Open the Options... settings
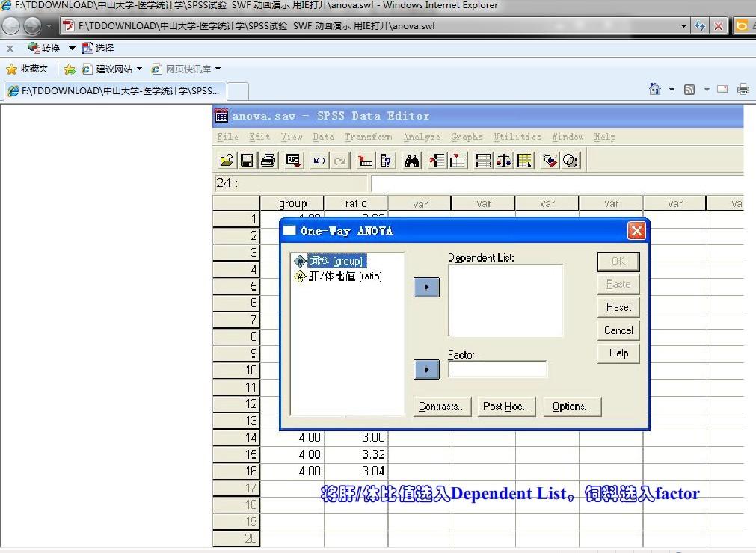 click(x=572, y=406)
